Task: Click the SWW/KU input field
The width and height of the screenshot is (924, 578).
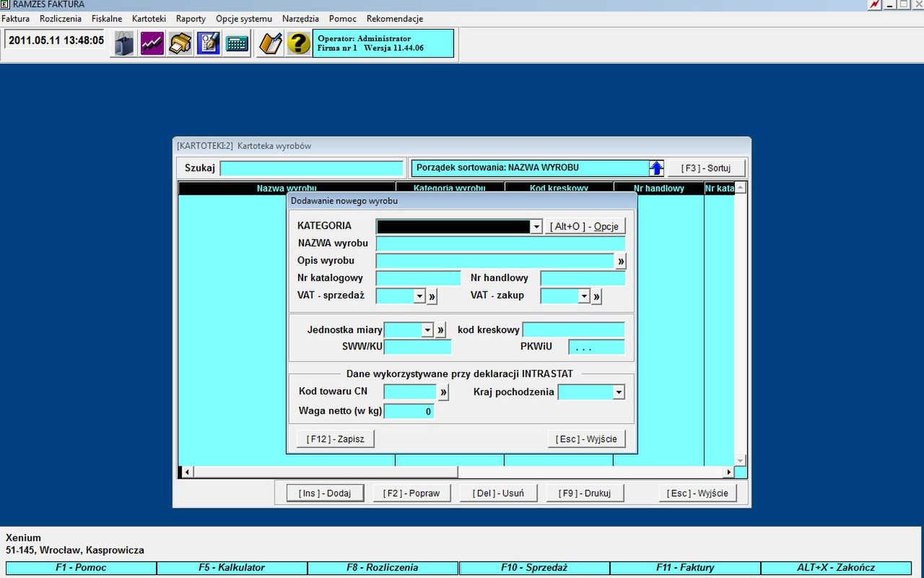Action: (x=418, y=347)
